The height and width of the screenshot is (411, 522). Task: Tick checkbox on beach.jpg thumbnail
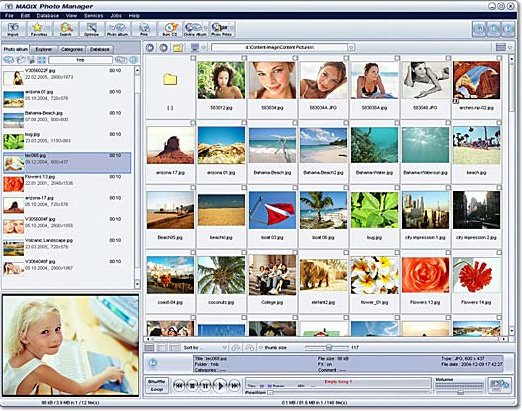[x=499, y=123]
